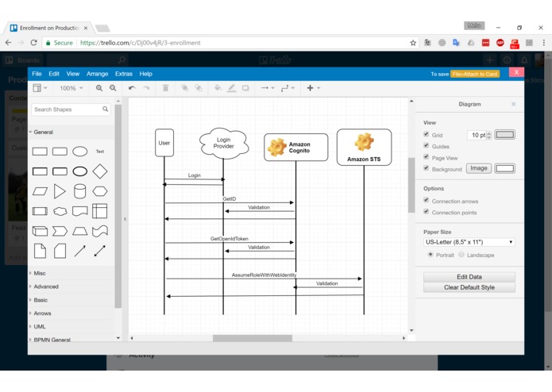Select the cube shape in General palette
The width and height of the screenshot is (552, 392).
coord(40,231)
